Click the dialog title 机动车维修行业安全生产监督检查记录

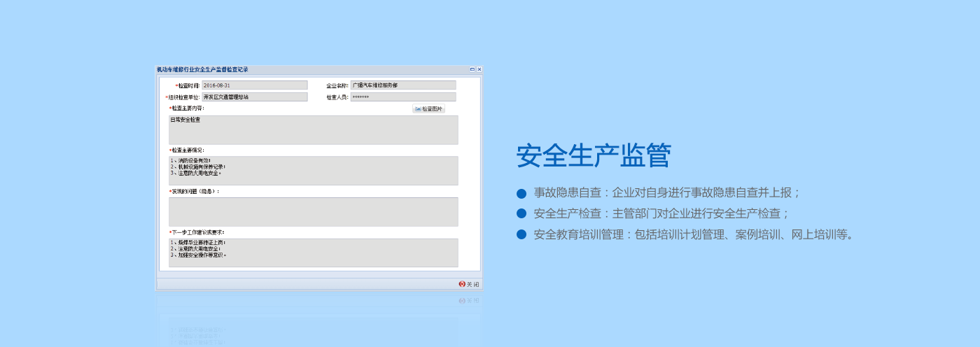[202, 69]
